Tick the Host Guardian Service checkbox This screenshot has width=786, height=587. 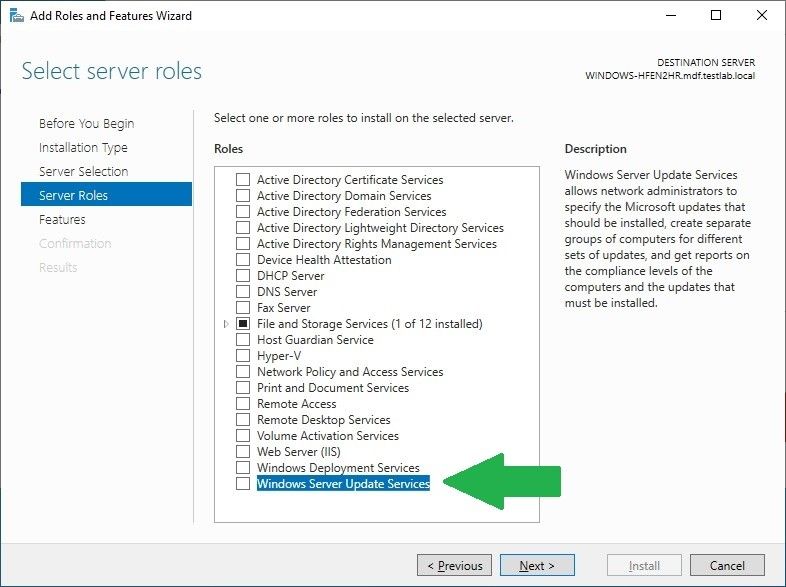(243, 340)
